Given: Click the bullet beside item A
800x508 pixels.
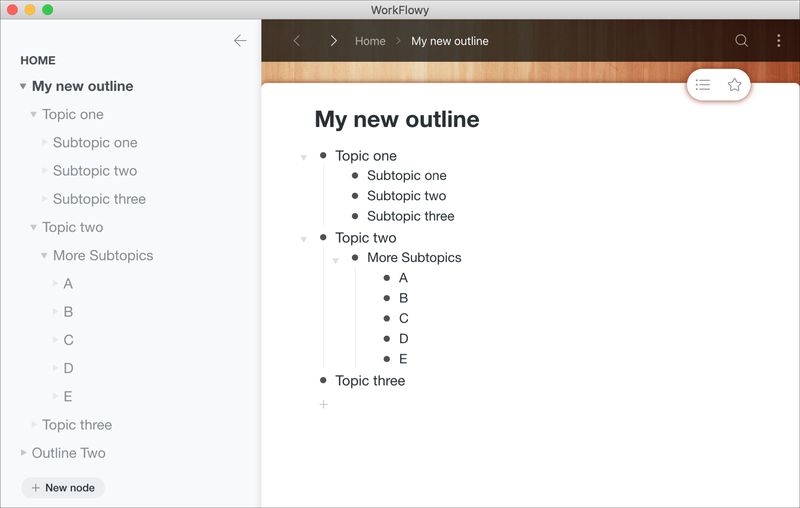Looking at the screenshot, I should [x=387, y=278].
